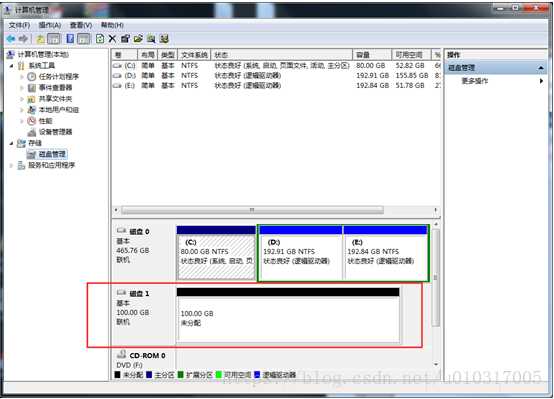Collapse the 磁盘管理 actions section arrow

click(x=541, y=68)
